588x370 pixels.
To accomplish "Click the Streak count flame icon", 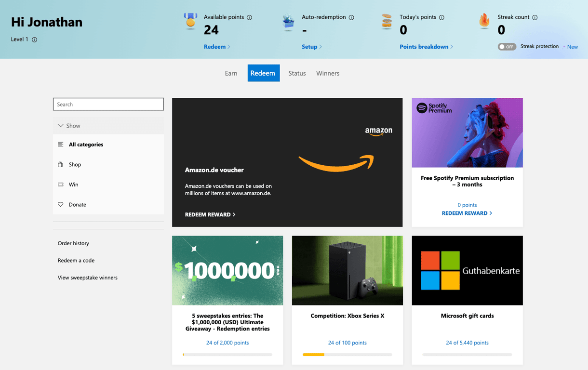I will coord(484,21).
